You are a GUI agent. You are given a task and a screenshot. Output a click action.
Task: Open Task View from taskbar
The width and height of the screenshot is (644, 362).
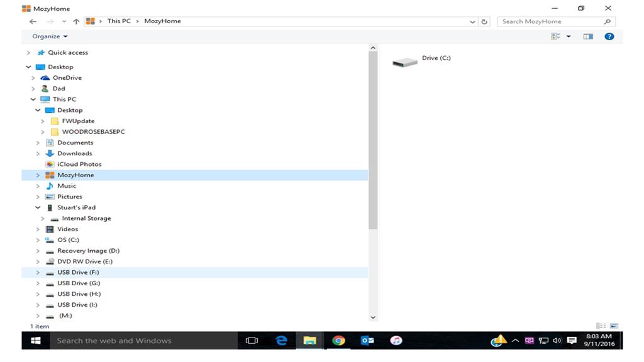pyautogui.click(x=252, y=341)
